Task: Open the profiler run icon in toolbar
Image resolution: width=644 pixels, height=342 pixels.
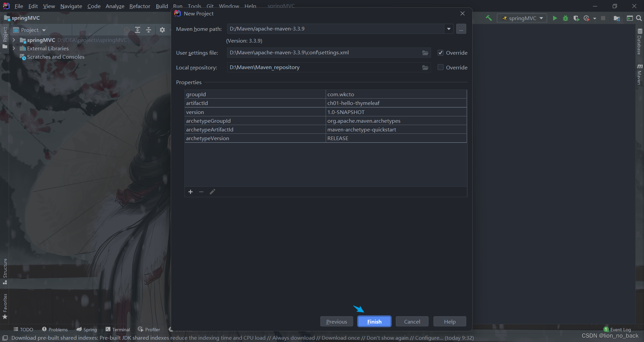Action: click(x=587, y=18)
